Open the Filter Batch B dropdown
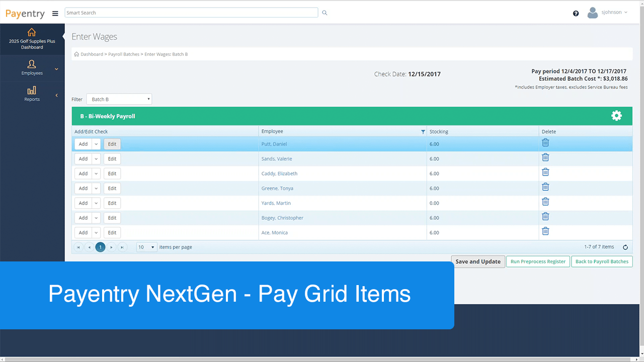This screenshot has width=644, height=362. (119, 100)
